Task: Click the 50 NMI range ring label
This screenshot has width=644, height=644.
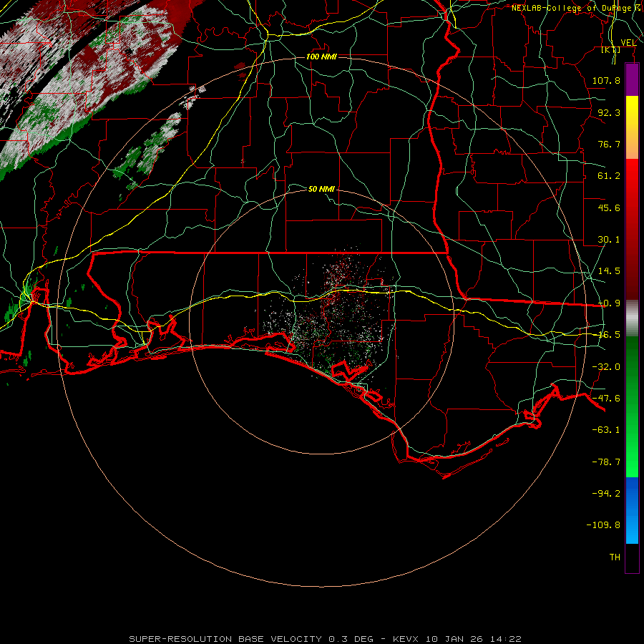Action: click(321, 189)
